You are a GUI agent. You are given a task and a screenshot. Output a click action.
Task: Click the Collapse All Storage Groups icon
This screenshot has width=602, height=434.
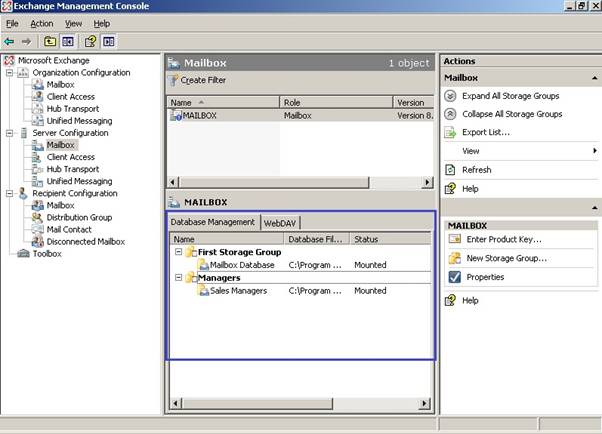[450, 114]
